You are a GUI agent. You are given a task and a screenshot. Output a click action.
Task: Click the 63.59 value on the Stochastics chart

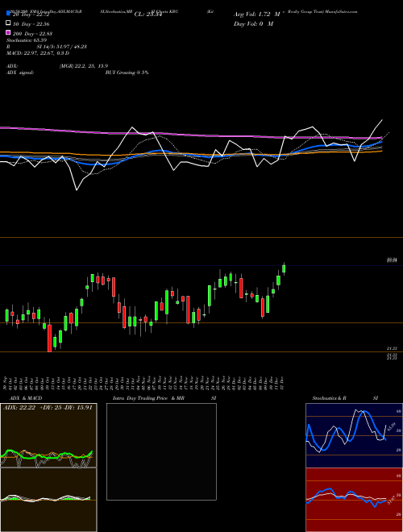391,426
